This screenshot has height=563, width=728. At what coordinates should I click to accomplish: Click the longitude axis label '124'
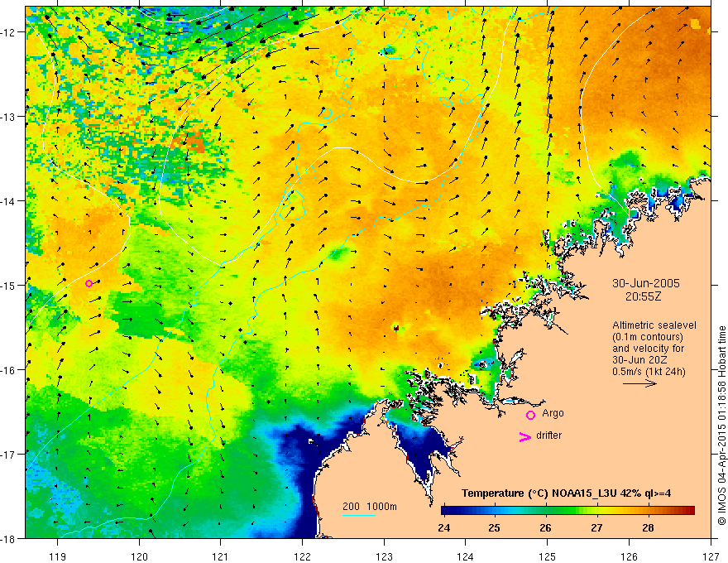pyautogui.click(x=466, y=556)
